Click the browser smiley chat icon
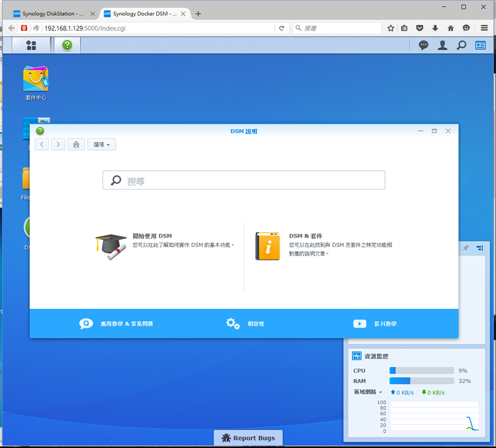The height and width of the screenshot is (448, 496). click(x=466, y=28)
